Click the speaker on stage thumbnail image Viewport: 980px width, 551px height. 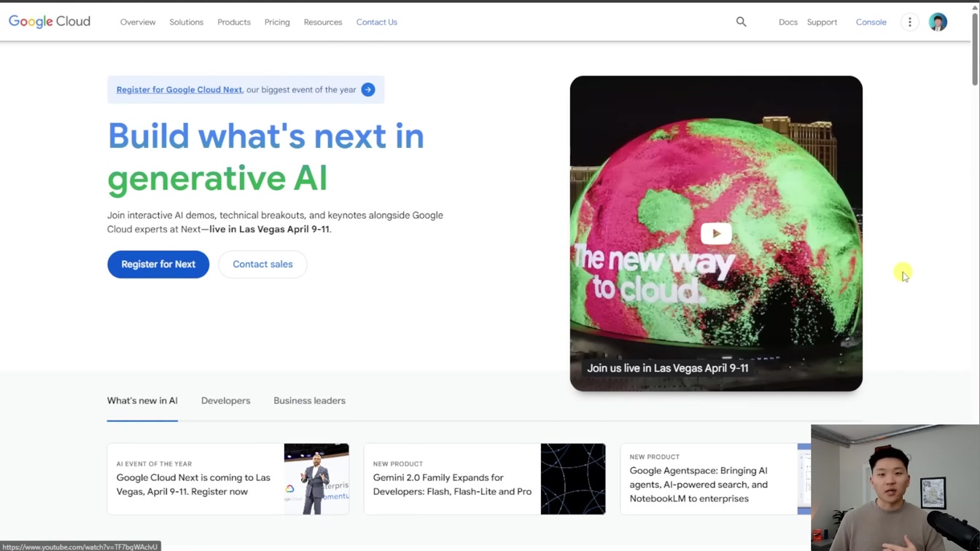coord(316,479)
